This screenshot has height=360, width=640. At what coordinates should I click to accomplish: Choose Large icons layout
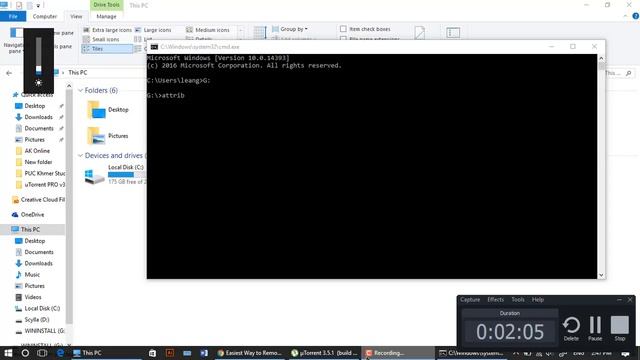coord(153,30)
